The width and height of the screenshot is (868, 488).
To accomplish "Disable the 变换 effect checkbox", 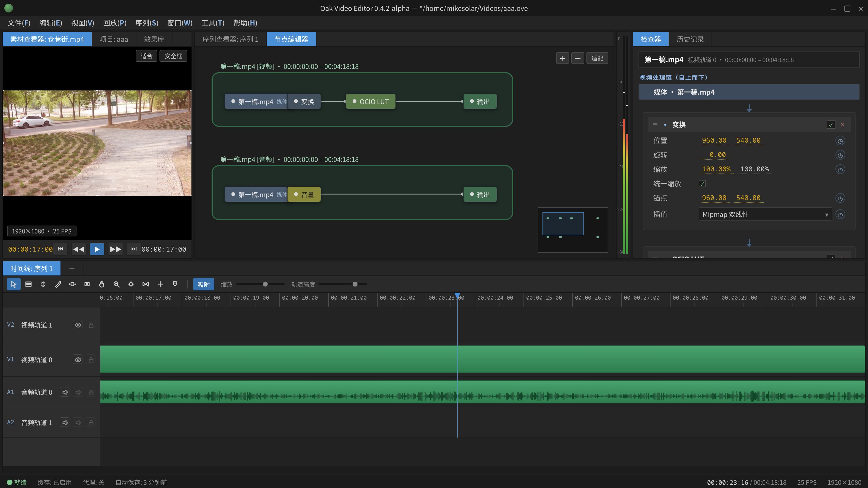I will tap(831, 125).
